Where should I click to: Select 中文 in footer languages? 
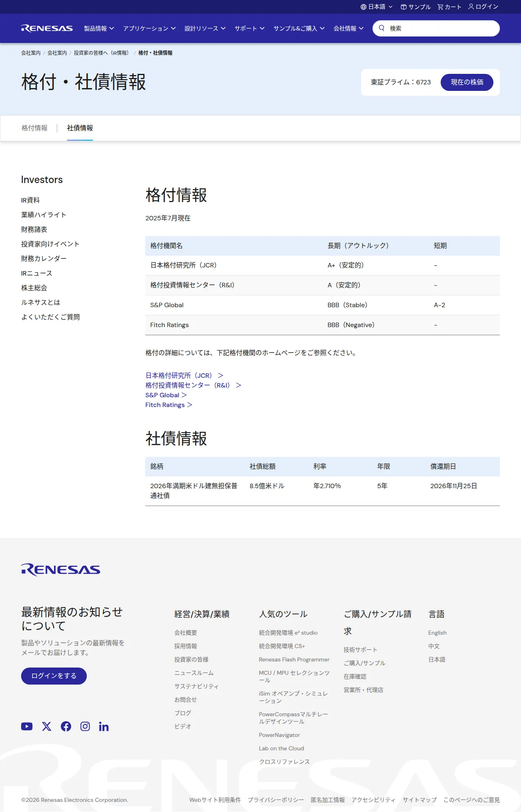tap(434, 646)
